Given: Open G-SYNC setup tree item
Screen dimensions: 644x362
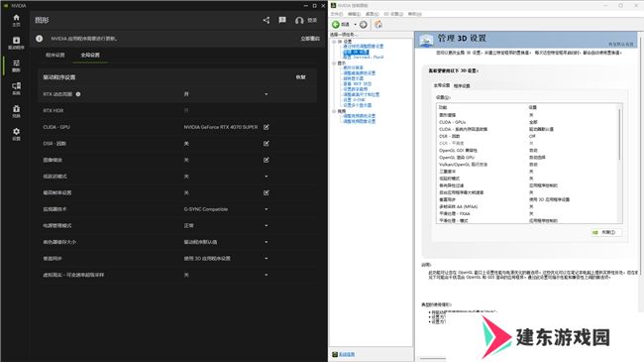Looking at the screenshot, I should (355, 99).
